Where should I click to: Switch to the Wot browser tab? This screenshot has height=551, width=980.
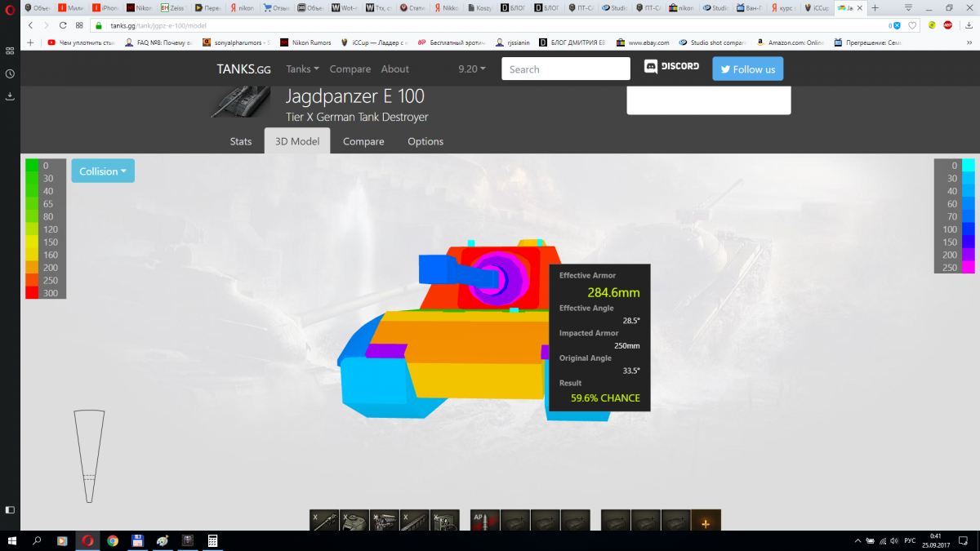(x=345, y=7)
